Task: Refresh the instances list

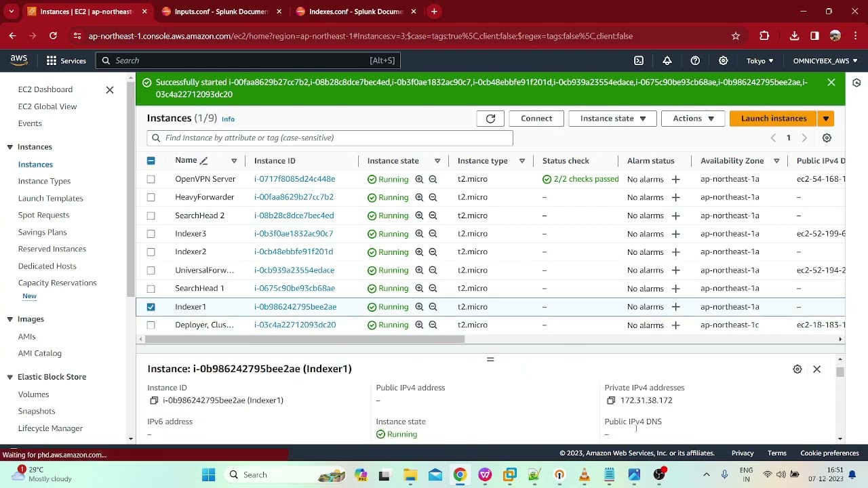Action: pyautogui.click(x=490, y=119)
